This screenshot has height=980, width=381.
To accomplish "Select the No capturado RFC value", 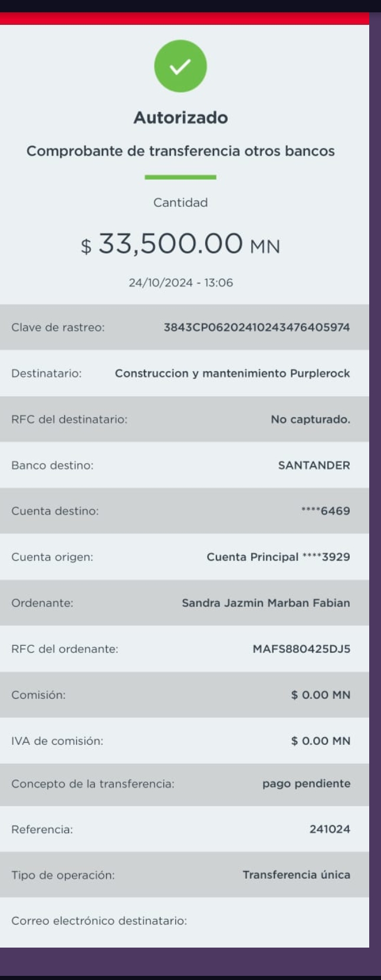I will 310,419.
